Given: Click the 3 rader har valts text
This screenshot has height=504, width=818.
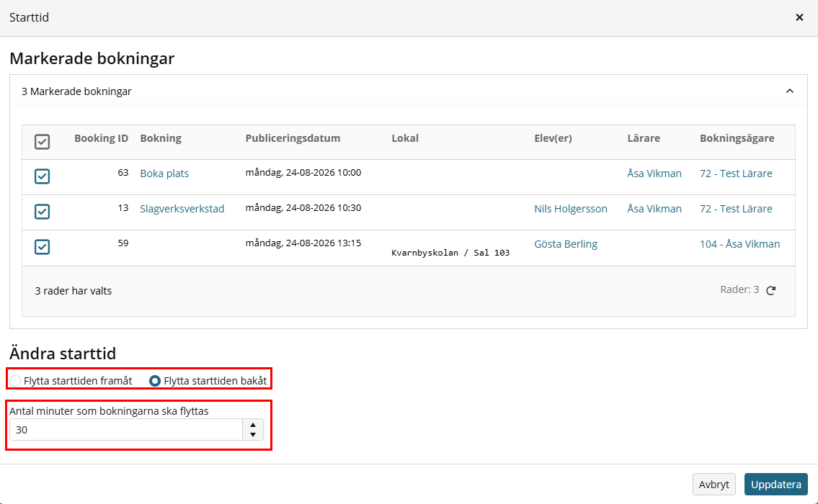Looking at the screenshot, I should [73, 291].
